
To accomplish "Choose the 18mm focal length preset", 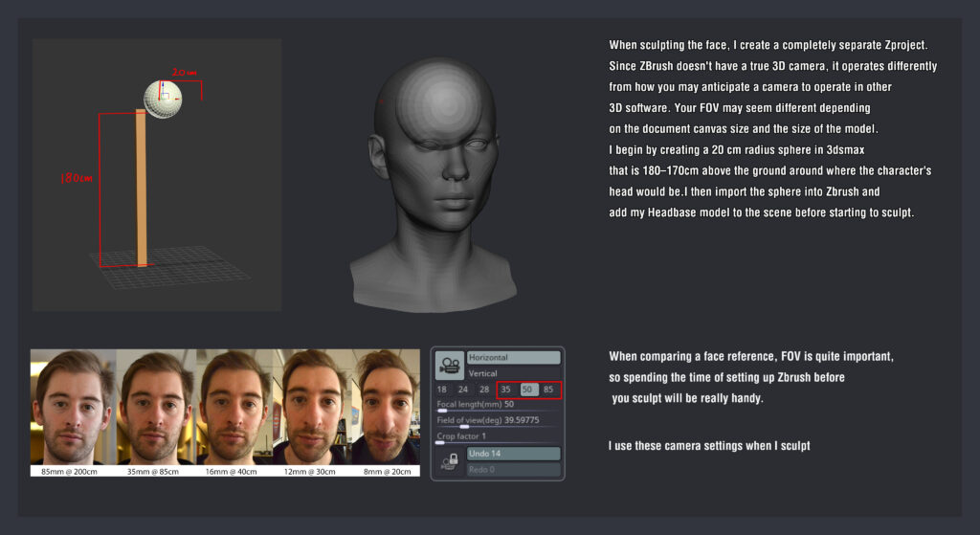I will 442,390.
